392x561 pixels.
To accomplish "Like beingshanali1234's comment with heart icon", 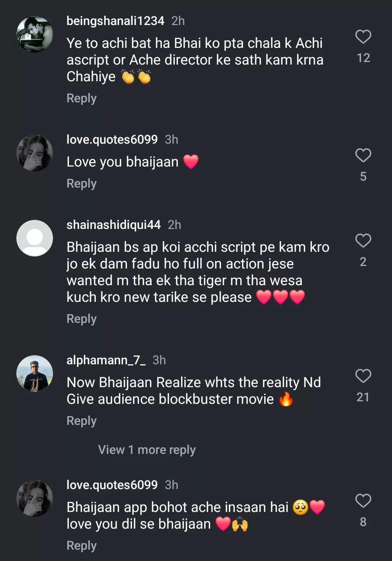I will 363,37.
